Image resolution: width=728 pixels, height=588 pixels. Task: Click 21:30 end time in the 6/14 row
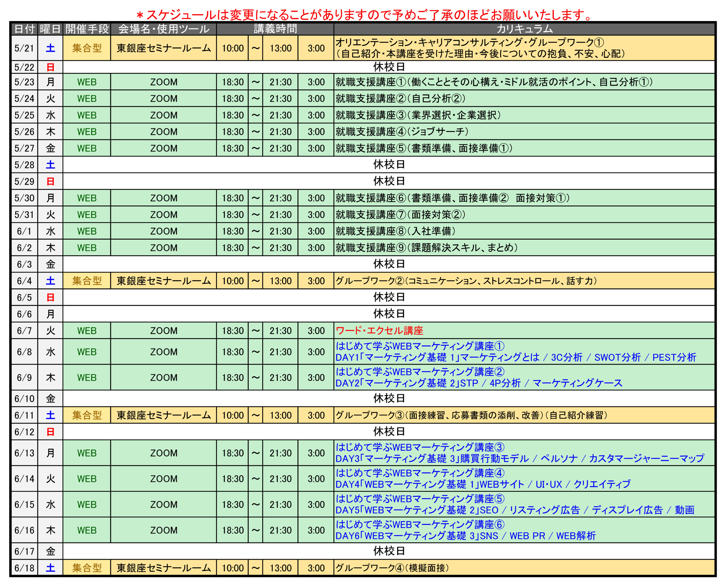(x=281, y=479)
